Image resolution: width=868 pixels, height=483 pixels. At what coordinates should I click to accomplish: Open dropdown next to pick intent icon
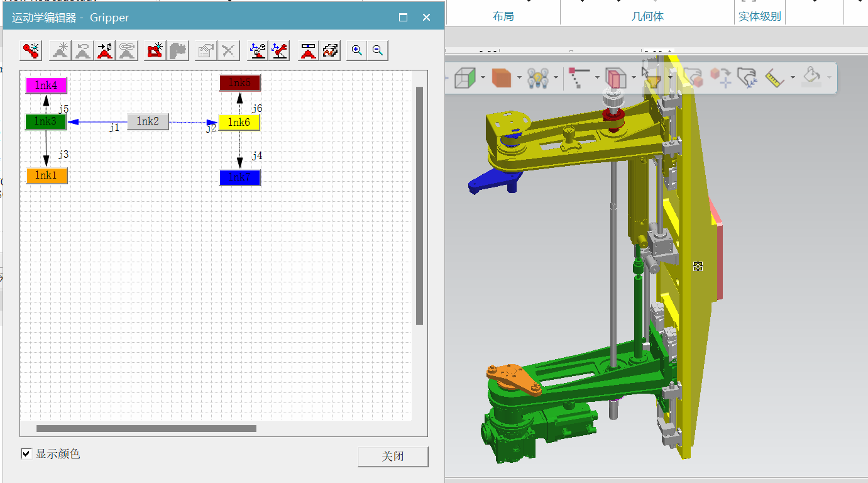[596, 78]
